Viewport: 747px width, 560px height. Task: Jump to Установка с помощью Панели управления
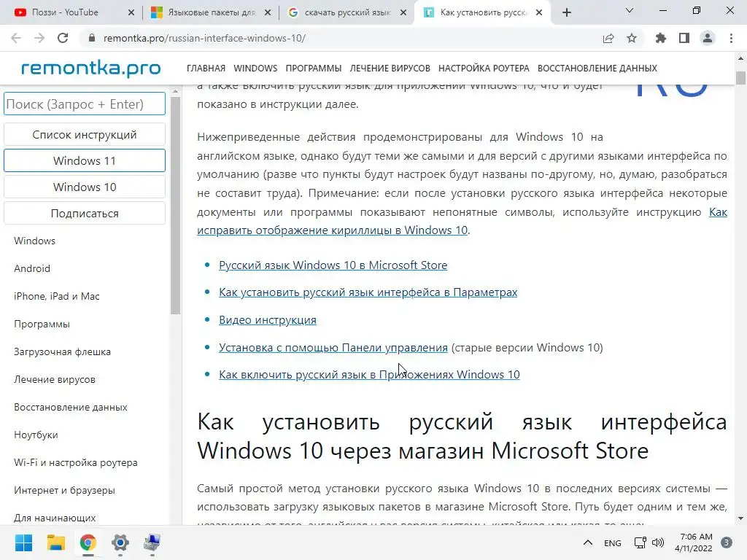click(333, 347)
